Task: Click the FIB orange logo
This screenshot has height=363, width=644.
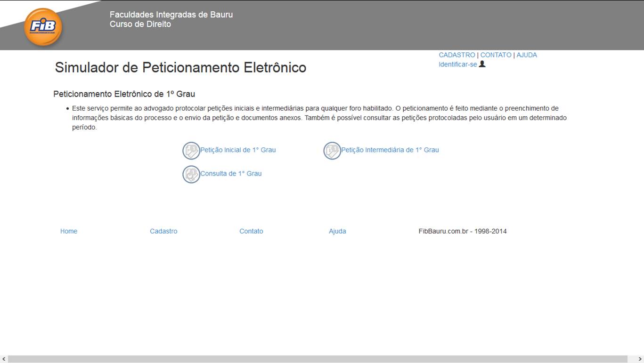Action: 43,27
